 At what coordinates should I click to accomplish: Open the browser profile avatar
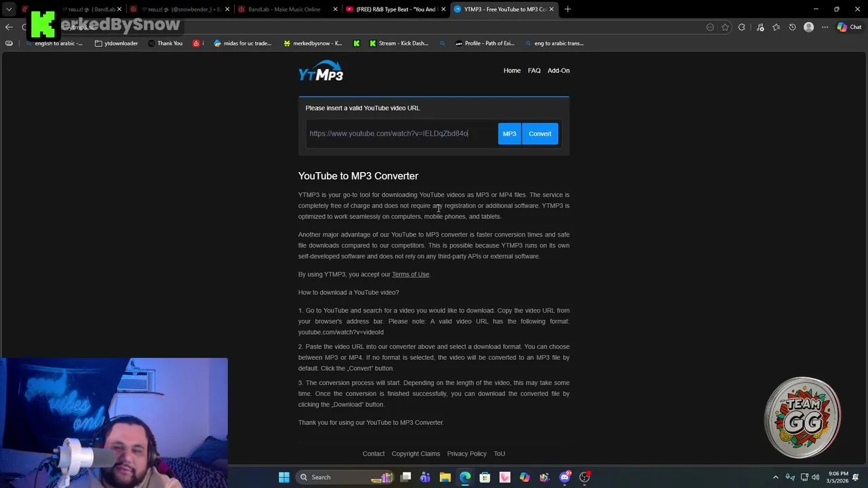pyautogui.click(x=808, y=27)
